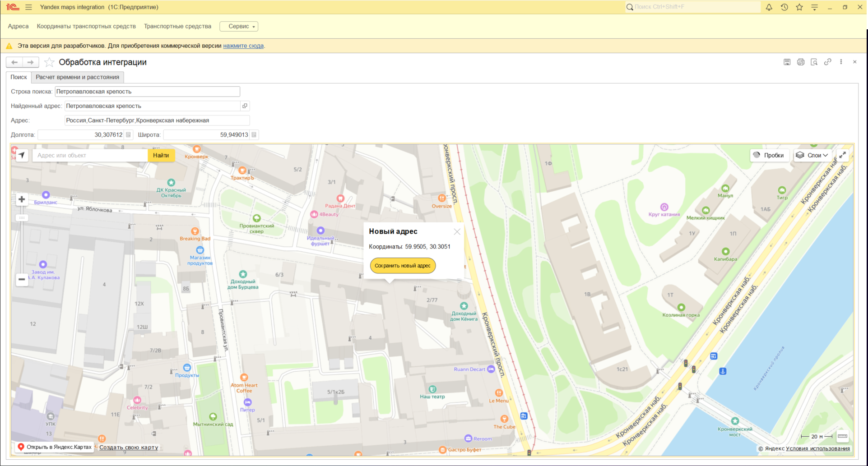Click the Мытнинский сад marker
This screenshot has height=466, width=868.
(213, 416)
